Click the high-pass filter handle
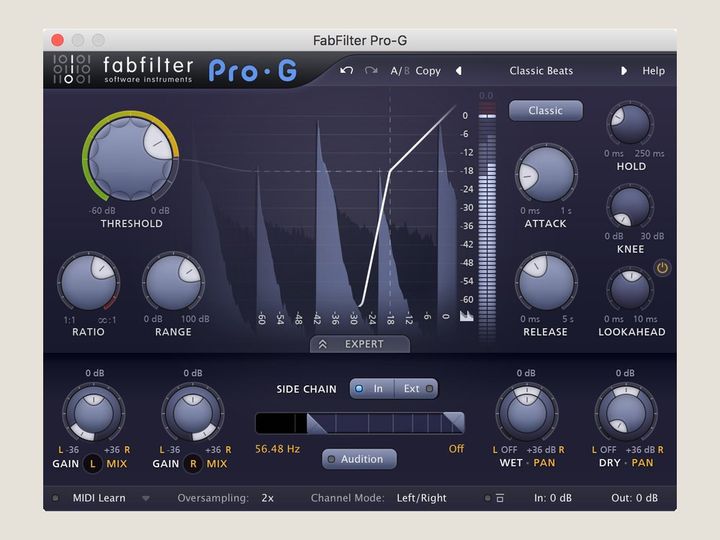 coord(317,423)
